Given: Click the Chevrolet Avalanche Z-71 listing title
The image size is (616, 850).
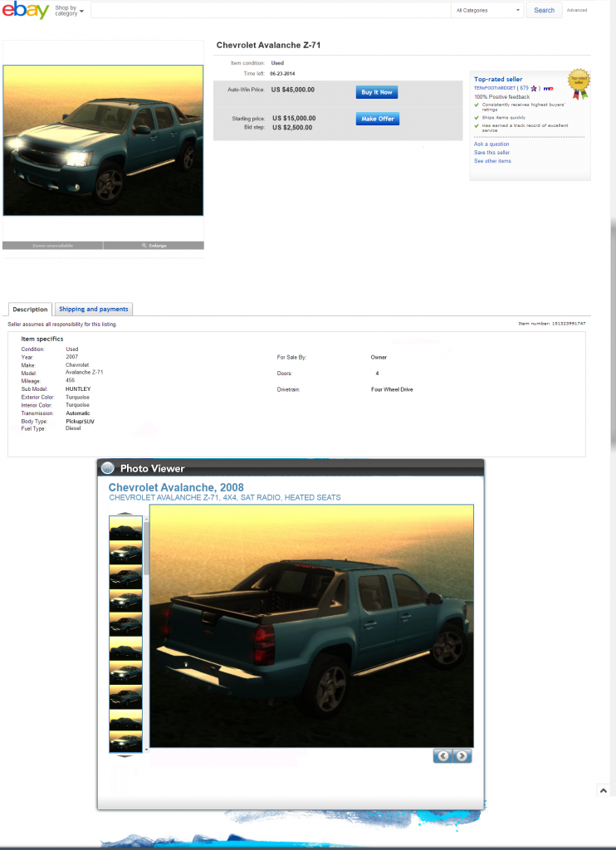Looking at the screenshot, I should 268,45.
